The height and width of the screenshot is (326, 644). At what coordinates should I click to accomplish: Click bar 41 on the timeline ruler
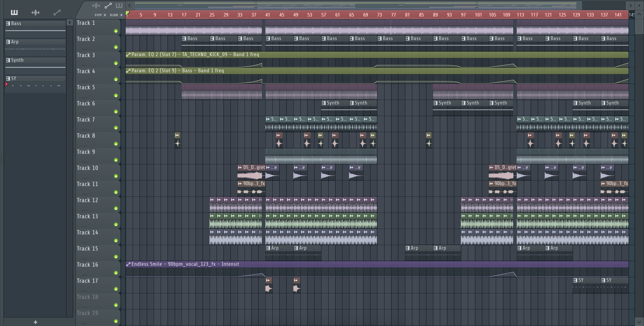[x=267, y=15]
